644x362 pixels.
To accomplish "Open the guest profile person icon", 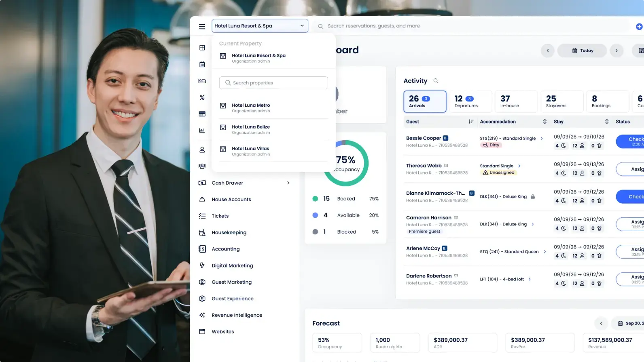I will pos(202,150).
